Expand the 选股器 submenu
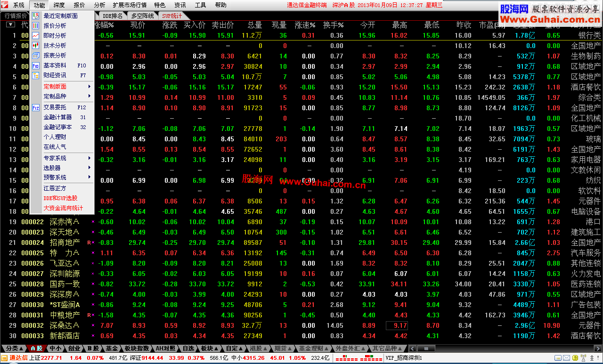 [62, 168]
